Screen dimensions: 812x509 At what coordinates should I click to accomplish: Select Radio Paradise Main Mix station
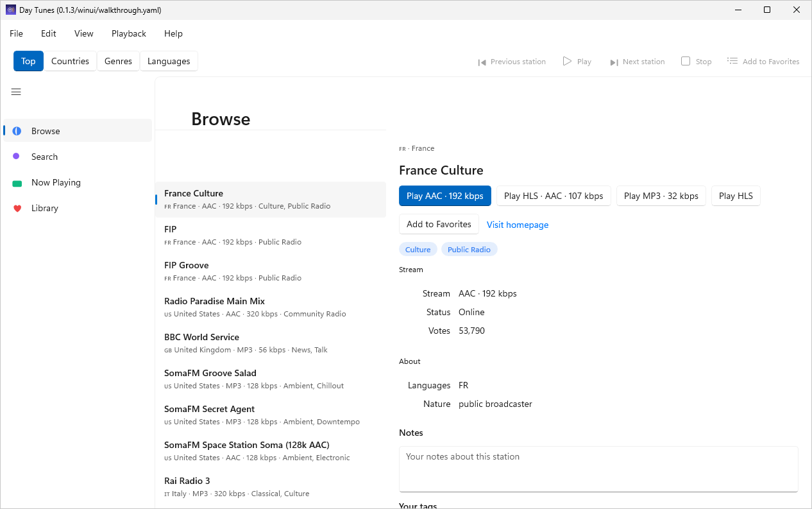(x=271, y=307)
